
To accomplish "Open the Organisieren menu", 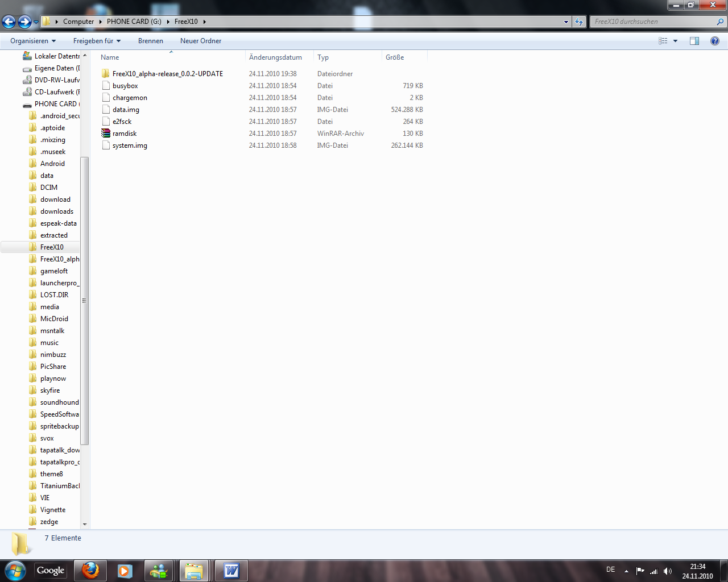I will tap(33, 41).
